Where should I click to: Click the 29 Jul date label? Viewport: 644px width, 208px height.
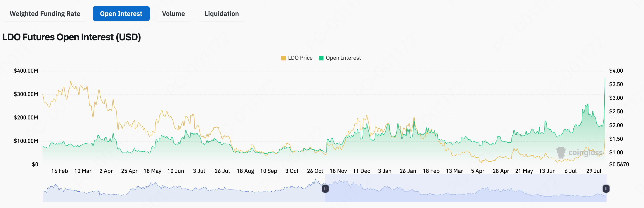point(594,171)
